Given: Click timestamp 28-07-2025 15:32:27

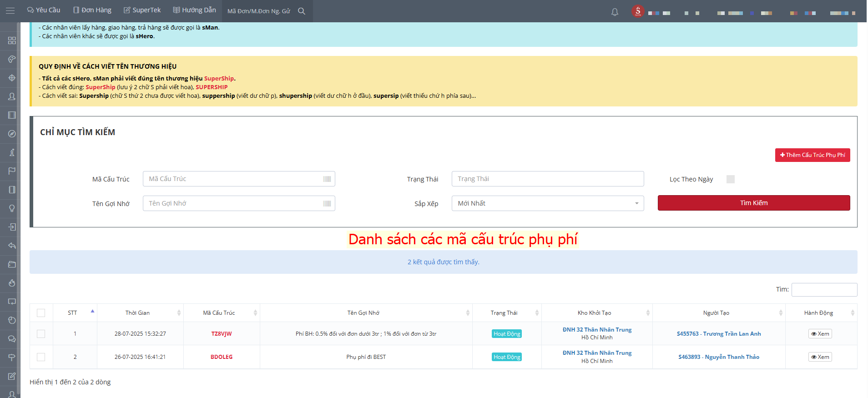Looking at the screenshot, I should (140, 334).
